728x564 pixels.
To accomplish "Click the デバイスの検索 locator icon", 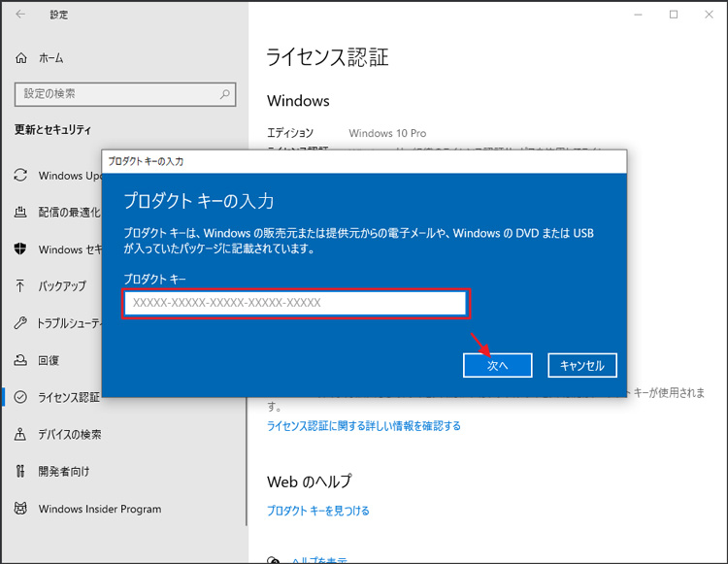I will point(20,434).
